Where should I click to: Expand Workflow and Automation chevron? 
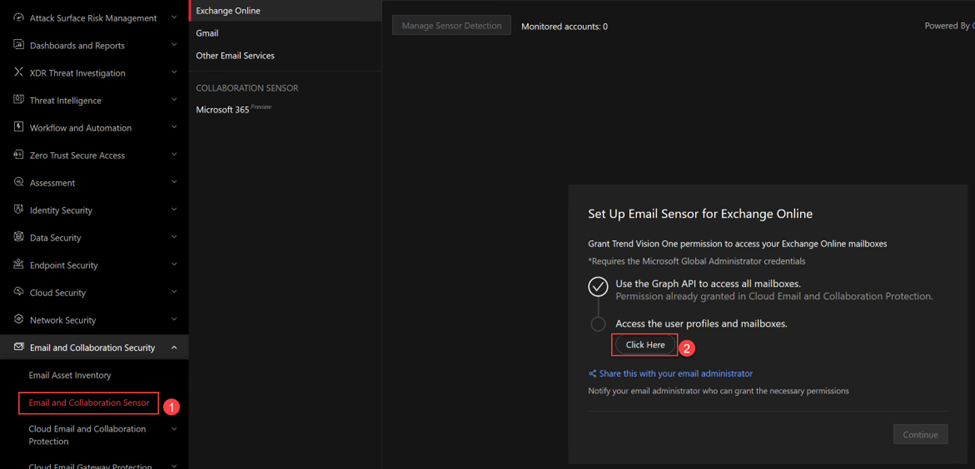pos(174,128)
